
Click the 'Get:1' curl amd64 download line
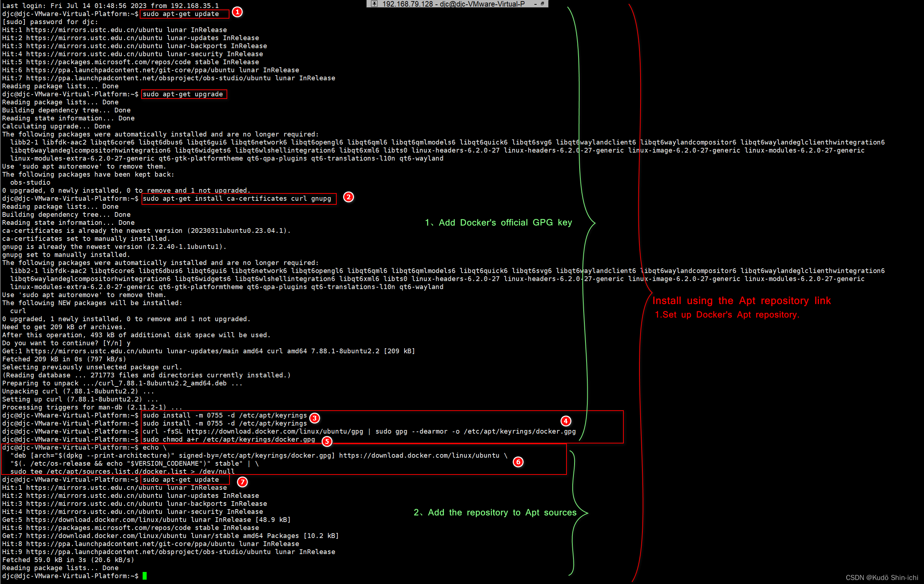click(x=208, y=351)
